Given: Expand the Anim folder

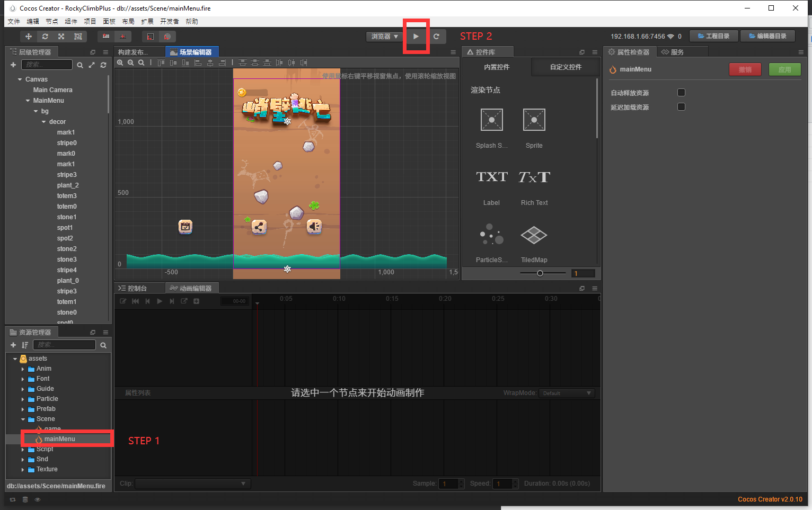Looking at the screenshot, I should pyautogui.click(x=23, y=369).
